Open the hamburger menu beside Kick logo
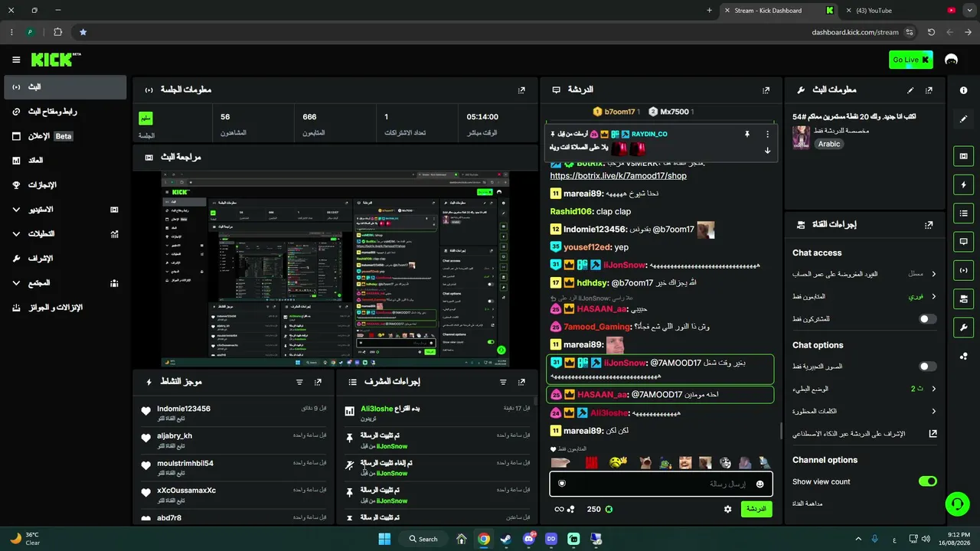Screen dimensions: 980x551 16,60
